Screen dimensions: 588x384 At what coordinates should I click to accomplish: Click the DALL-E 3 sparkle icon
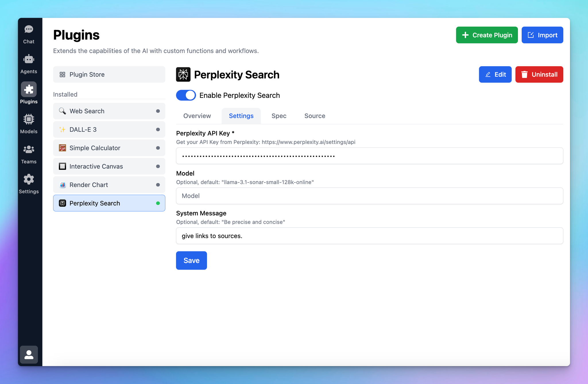62,129
